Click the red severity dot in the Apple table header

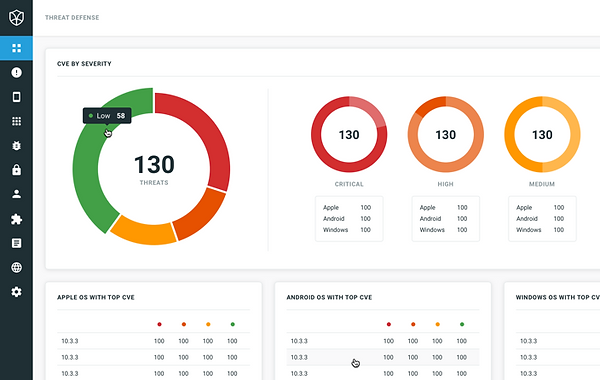coord(159,324)
